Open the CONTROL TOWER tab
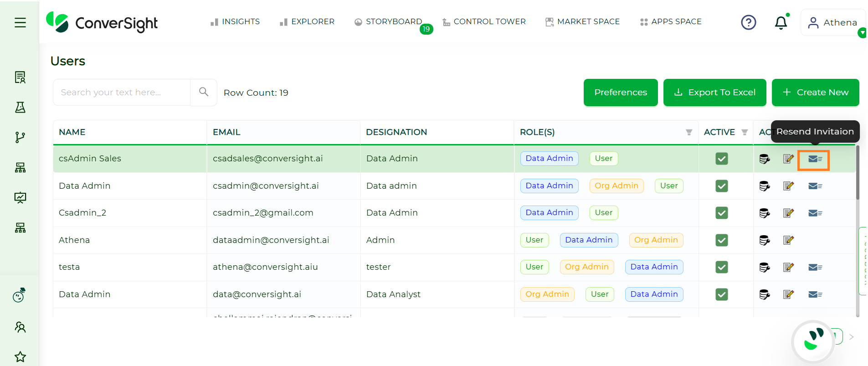868x366 pixels. point(484,22)
